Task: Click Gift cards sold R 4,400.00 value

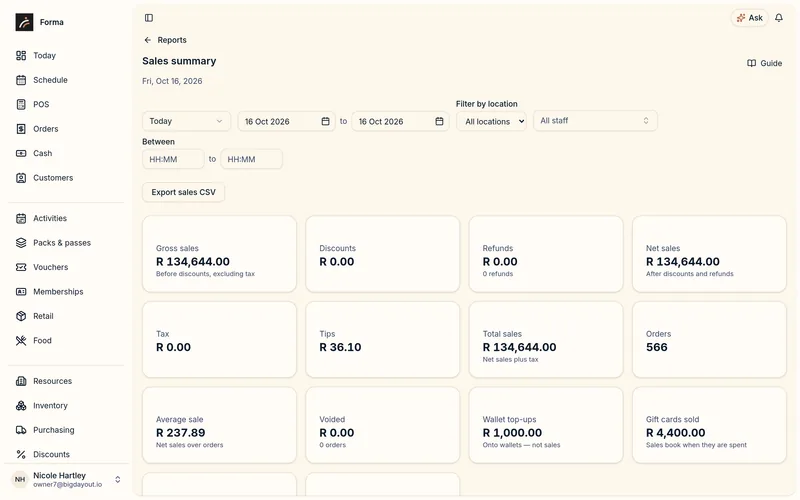Action: point(676,433)
